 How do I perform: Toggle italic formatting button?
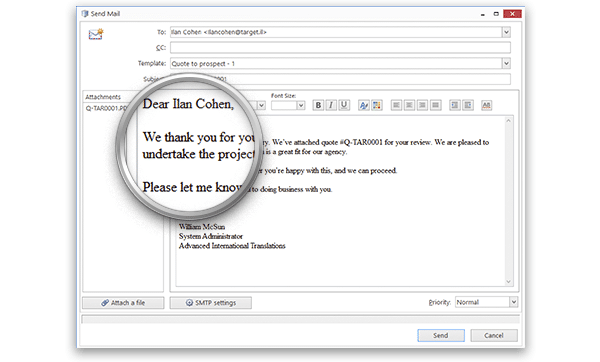coord(331,105)
